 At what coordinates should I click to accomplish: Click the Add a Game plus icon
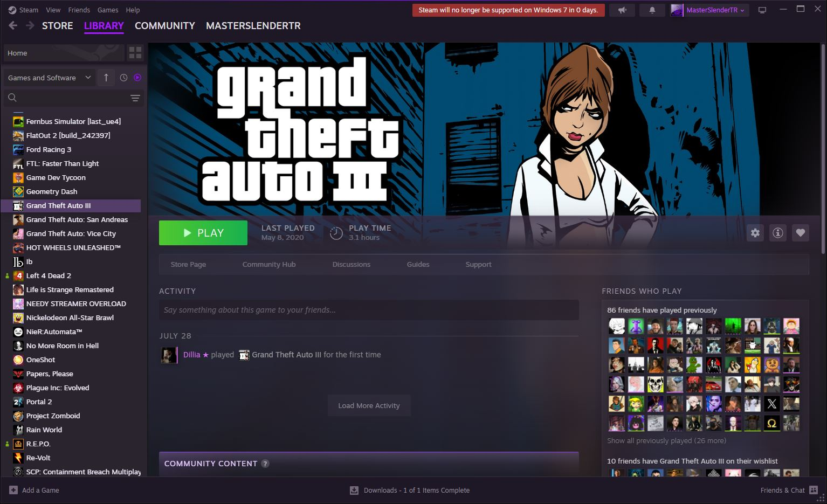coord(13,490)
